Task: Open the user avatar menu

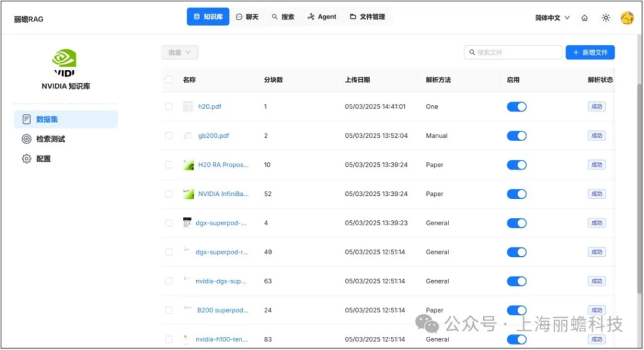Action: (x=627, y=18)
